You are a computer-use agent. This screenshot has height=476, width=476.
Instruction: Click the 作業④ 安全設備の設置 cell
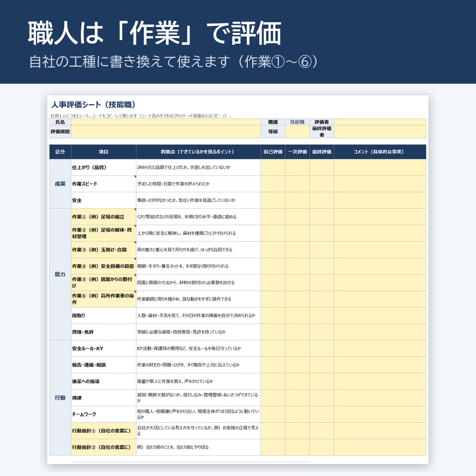tap(104, 266)
